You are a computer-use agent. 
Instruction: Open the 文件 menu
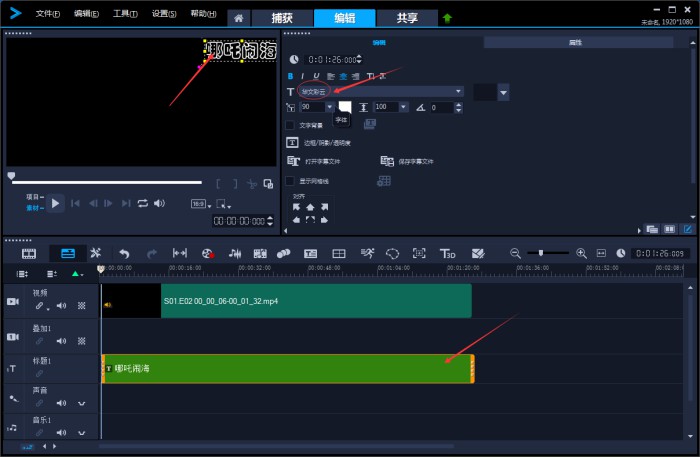pos(47,14)
